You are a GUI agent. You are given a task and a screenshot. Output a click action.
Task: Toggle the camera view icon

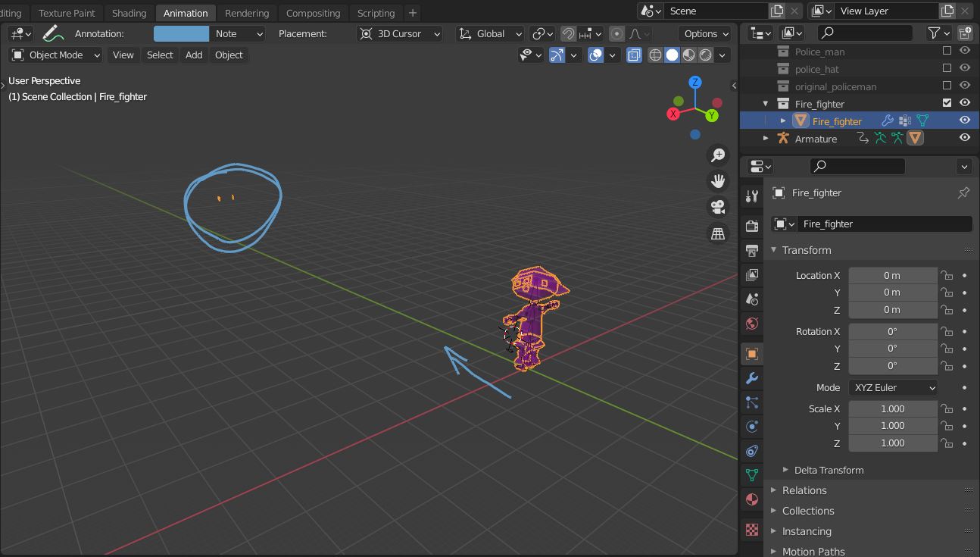click(x=717, y=207)
